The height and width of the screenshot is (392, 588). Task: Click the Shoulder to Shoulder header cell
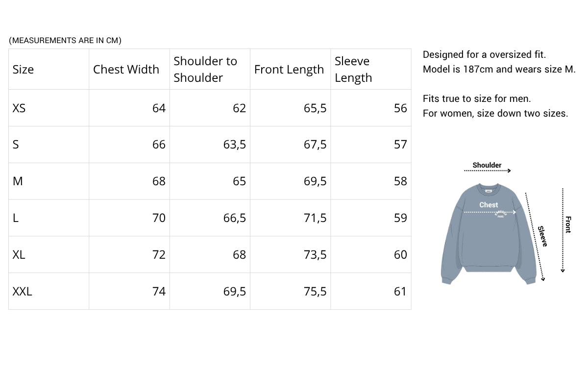click(x=205, y=70)
